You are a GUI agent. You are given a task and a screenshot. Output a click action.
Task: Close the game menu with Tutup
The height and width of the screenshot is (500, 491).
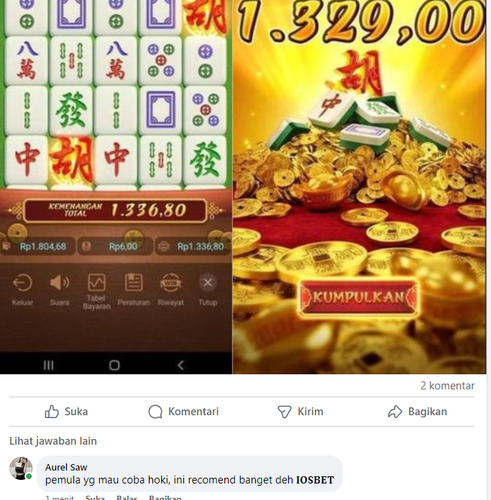(208, 289)
